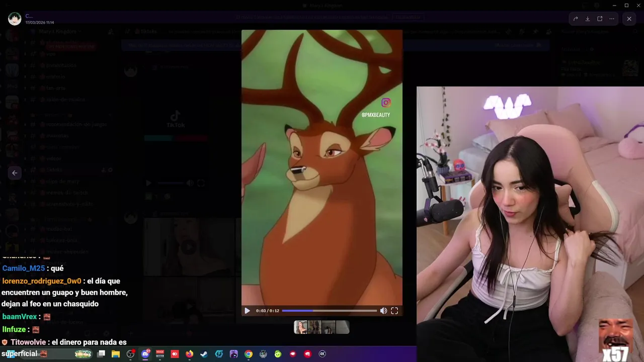
Task: Go to previous media with left arrow
Action: pyautogui.click(x=15, y=172)
